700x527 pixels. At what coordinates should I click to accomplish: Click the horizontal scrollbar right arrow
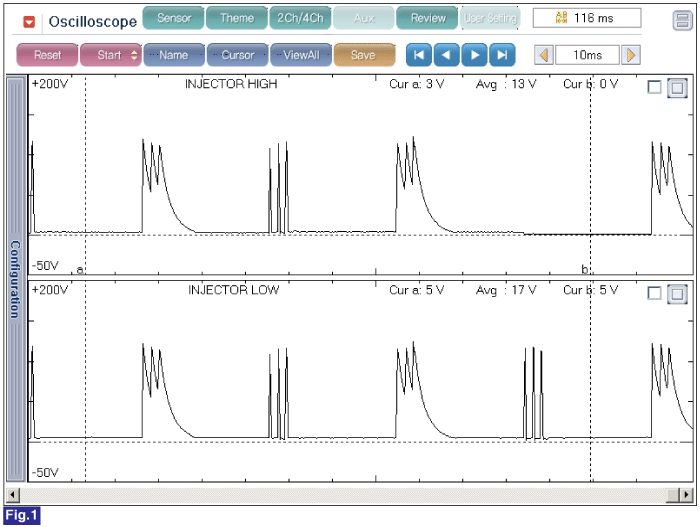tap(686, 494)
